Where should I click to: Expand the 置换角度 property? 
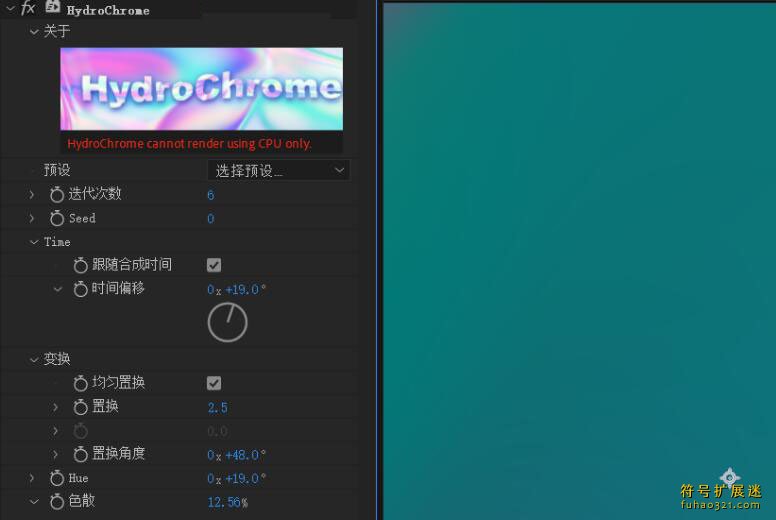click(x=55, y=454)
